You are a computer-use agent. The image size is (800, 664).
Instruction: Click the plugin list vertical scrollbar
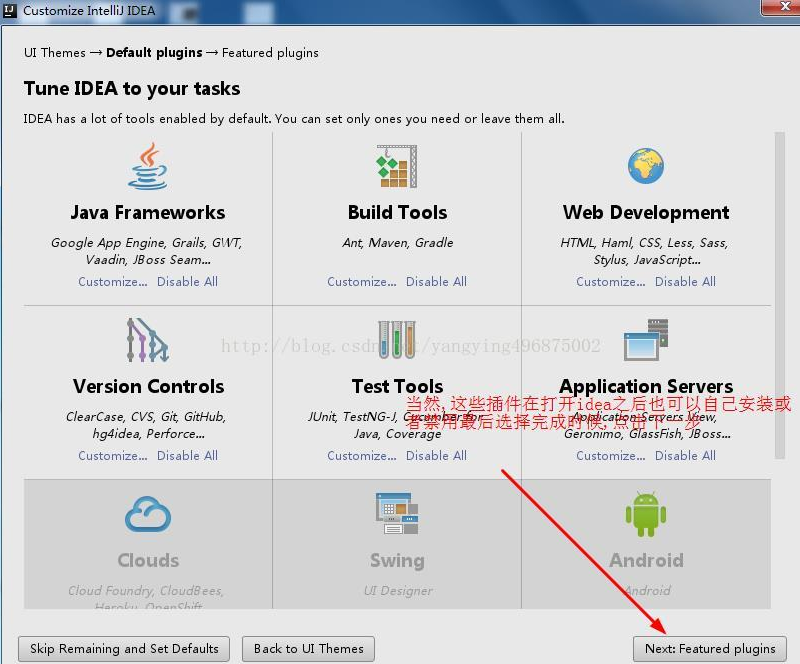coord(780,296)
